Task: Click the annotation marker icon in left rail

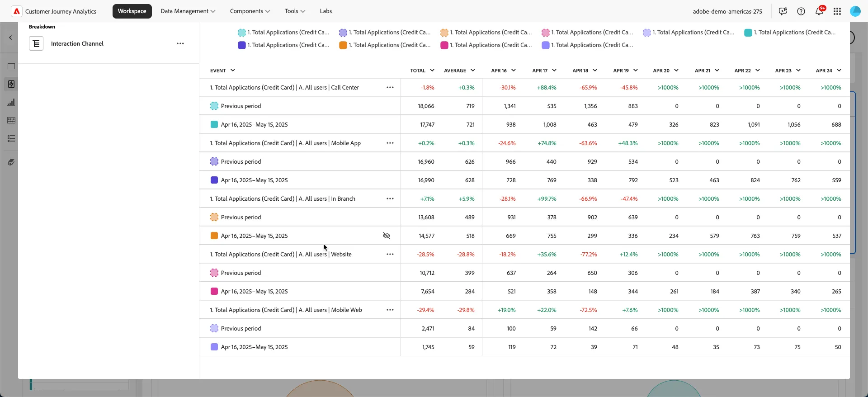Action: pos(11,162)
